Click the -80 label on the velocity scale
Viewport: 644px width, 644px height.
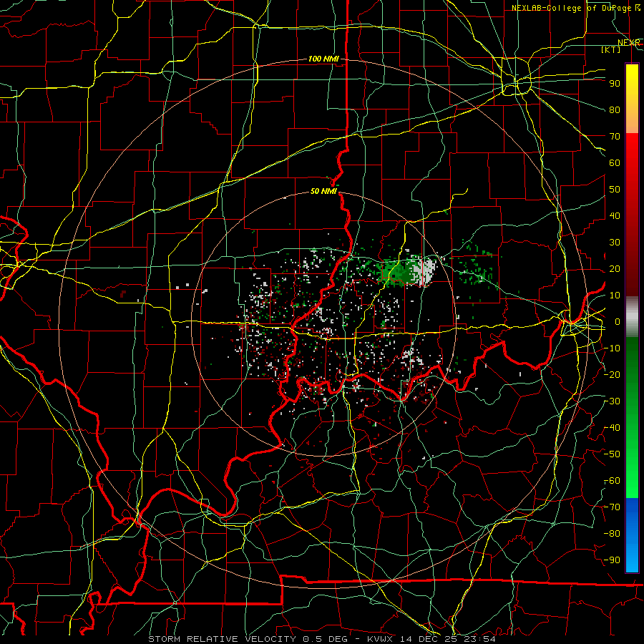[613, 534]
